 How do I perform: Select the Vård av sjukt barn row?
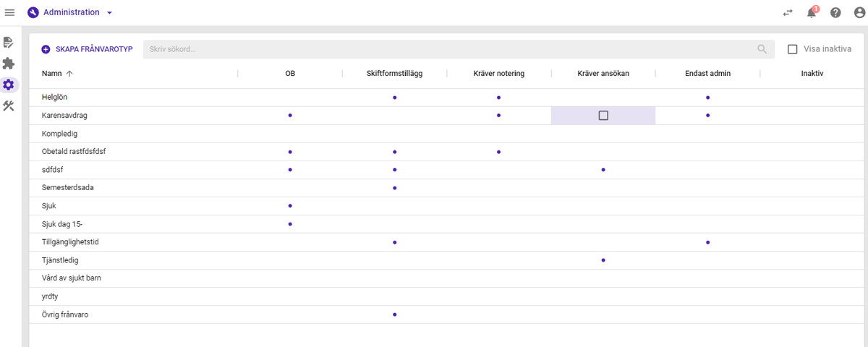click(71, 278)
